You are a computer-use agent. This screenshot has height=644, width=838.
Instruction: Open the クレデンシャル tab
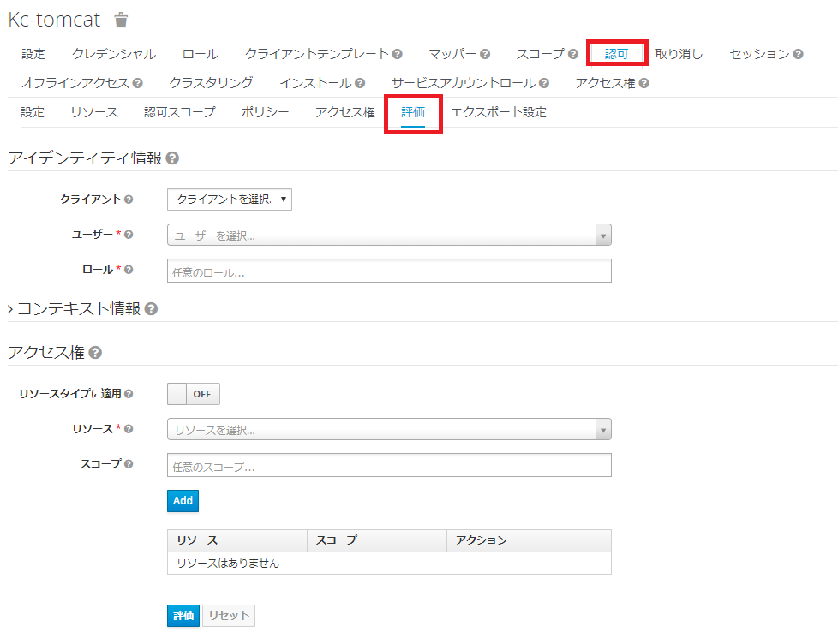click(112, 53)
